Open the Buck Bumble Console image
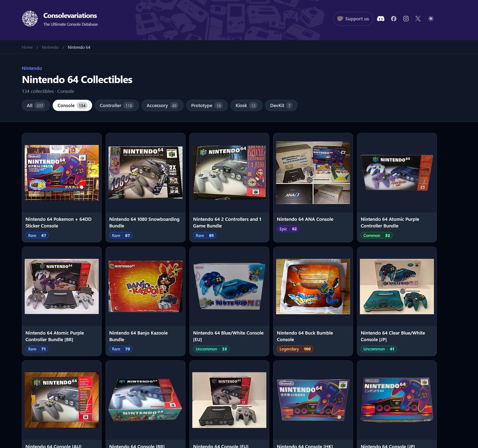478x448 pixels. click(x=313, y=286)
